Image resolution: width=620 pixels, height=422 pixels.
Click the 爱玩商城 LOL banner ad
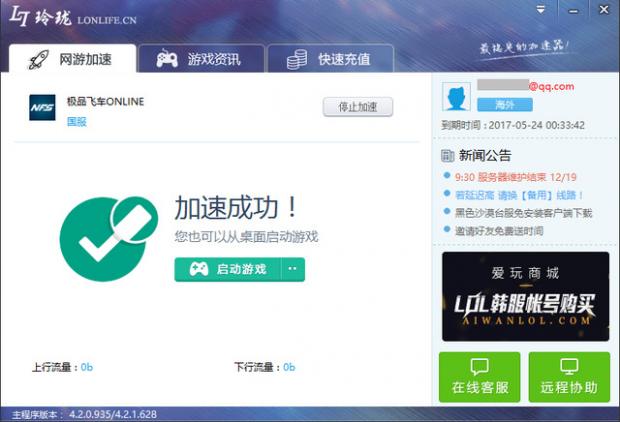coord(525,296)
